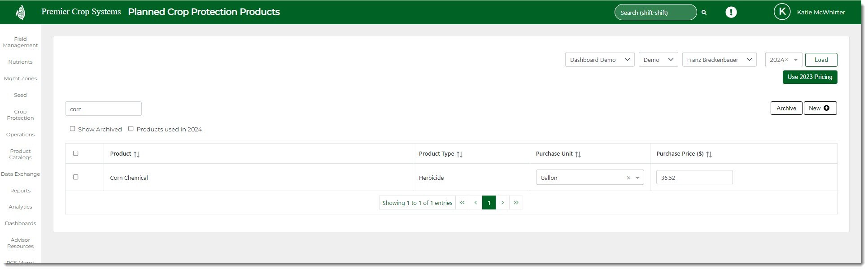Screen dimensions: 868x270
Task: Sort by Product Type column arrows
Action: 459,154
